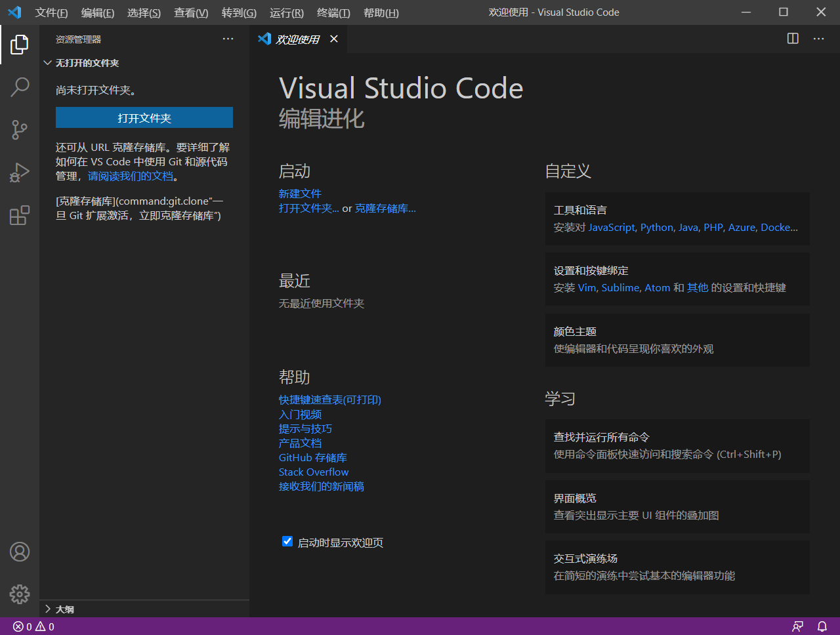Open Explorer panel more actions ellipsis
This screenshot has width=840, height=635.
click(228, 39)
